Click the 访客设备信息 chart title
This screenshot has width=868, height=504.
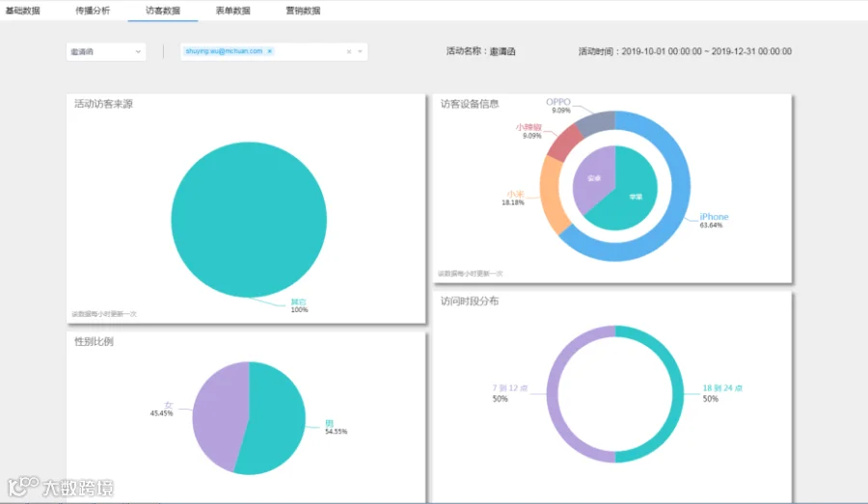[x=470, y=104]
